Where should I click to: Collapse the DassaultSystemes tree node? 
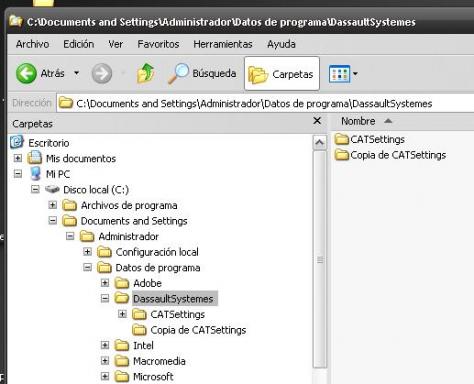105,298
